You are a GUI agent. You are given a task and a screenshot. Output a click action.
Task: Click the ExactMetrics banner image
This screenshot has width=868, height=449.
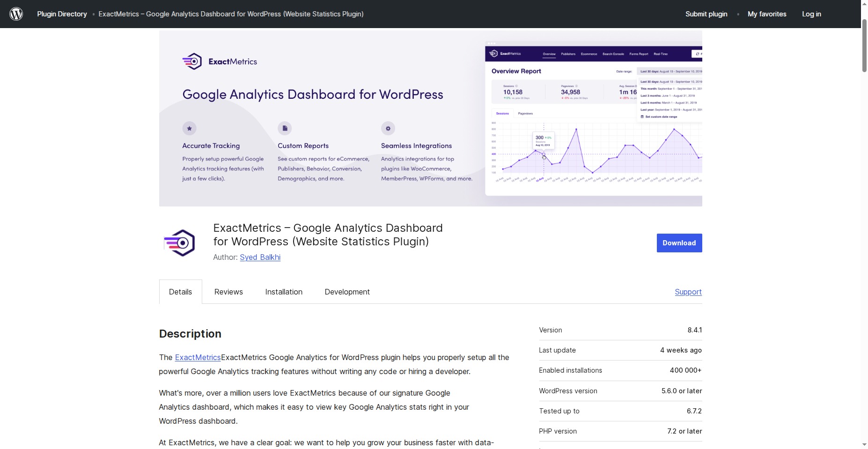pyautogui.click(x=431, y=118)
